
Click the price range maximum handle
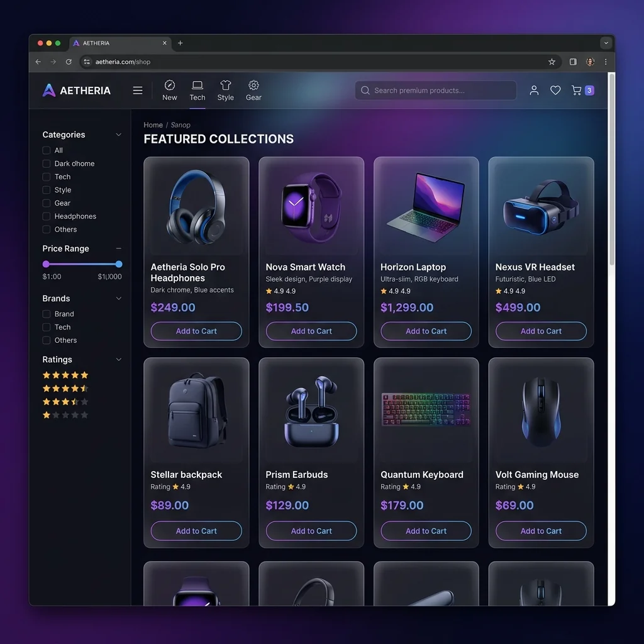pyautogui.click(x=119, y=264)
